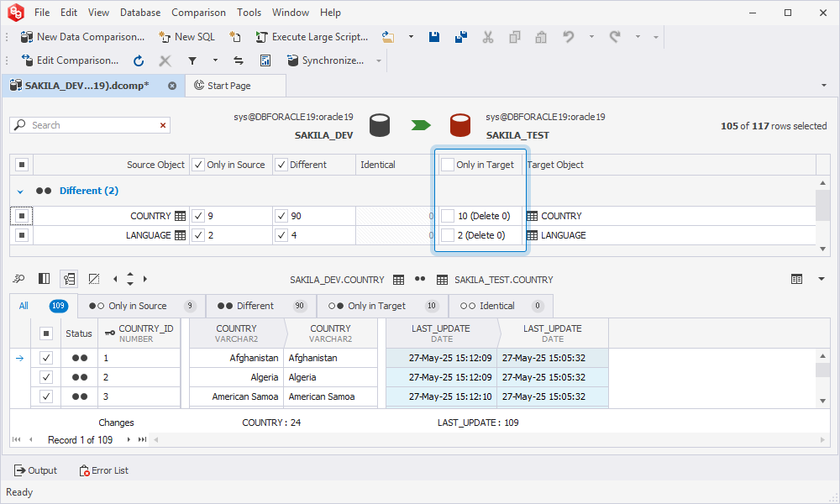Enable the Only in Target header checkbox
840x504 pixels.
(x=448, y=165)
